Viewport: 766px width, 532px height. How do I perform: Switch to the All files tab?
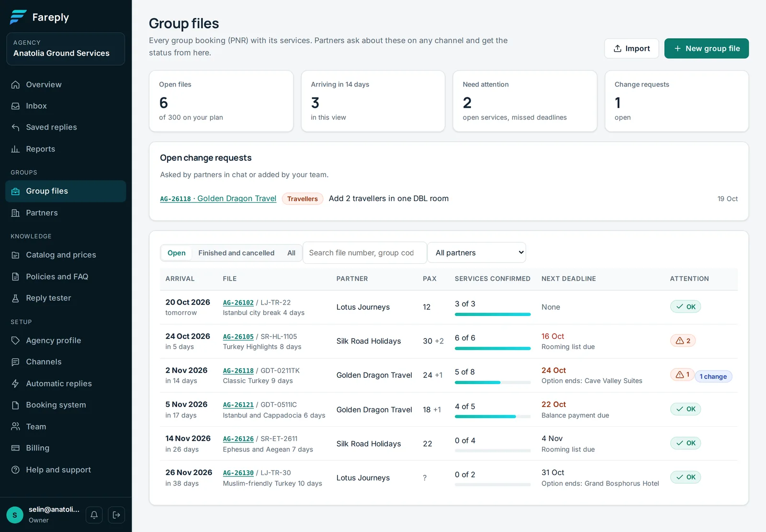(x=291, y=253)
